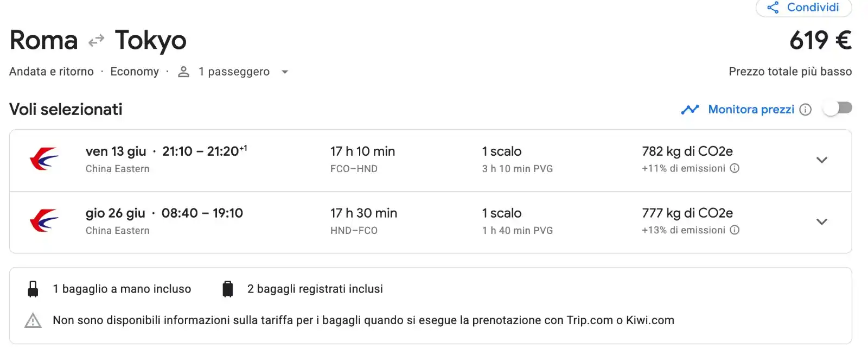Click the Condividi button
Image resolution: width=868 pixels, height=355 pixels.
(804, 8)
